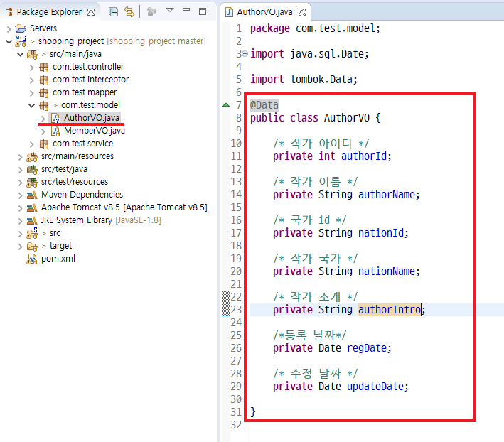Click the src/test/resources folder icon
The height and width of the screenshot is (442, 504).
pyautogui.click(x=32, y=183)
